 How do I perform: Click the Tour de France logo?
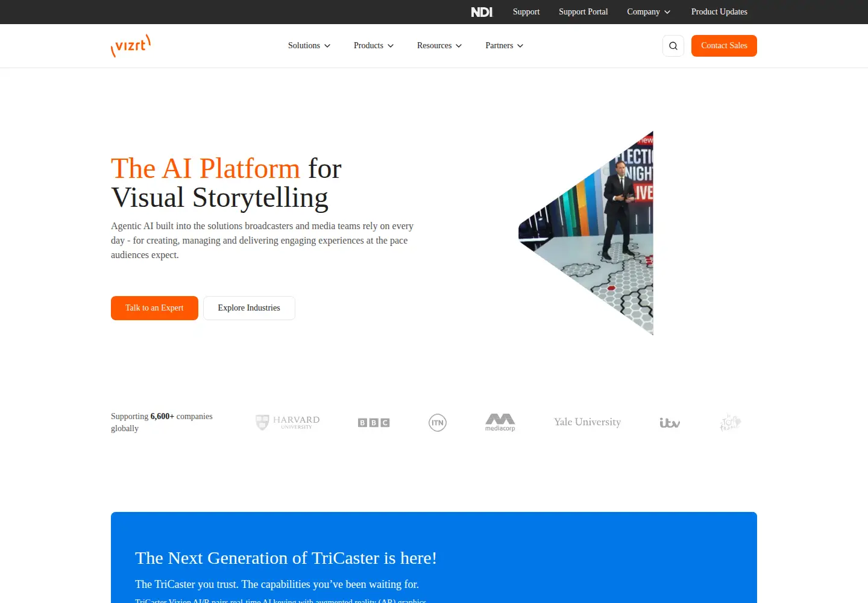pos(730,422)
